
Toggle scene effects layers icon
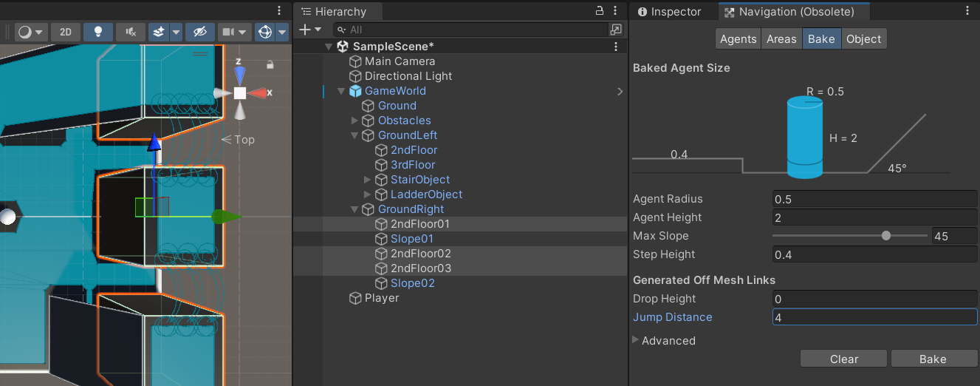tap(158, 32)
